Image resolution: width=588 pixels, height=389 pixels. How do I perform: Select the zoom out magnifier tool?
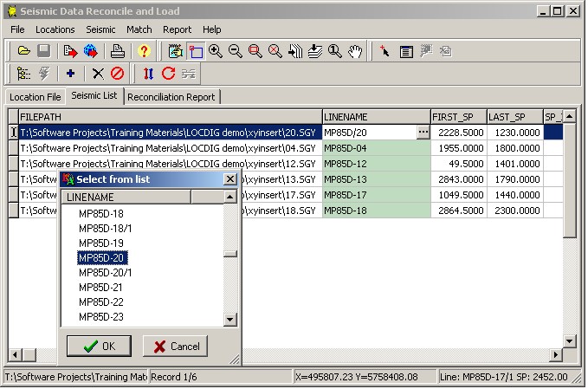pos(236,52)
